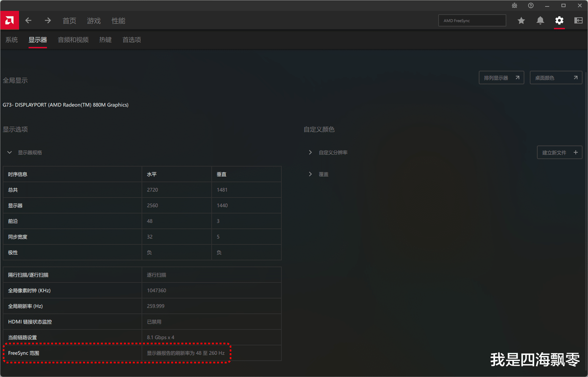Expand the 自定义分辨率 section

click(310, 153)
